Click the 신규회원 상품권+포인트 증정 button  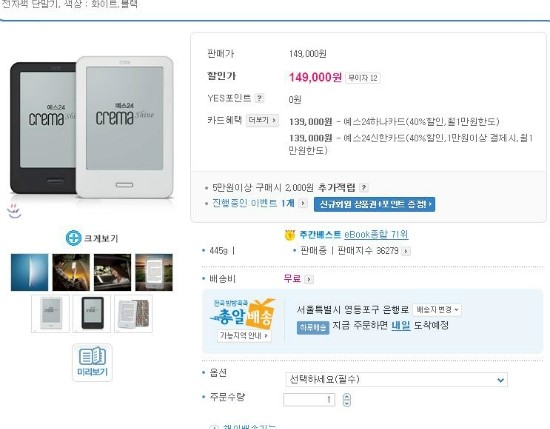(374, 204)
